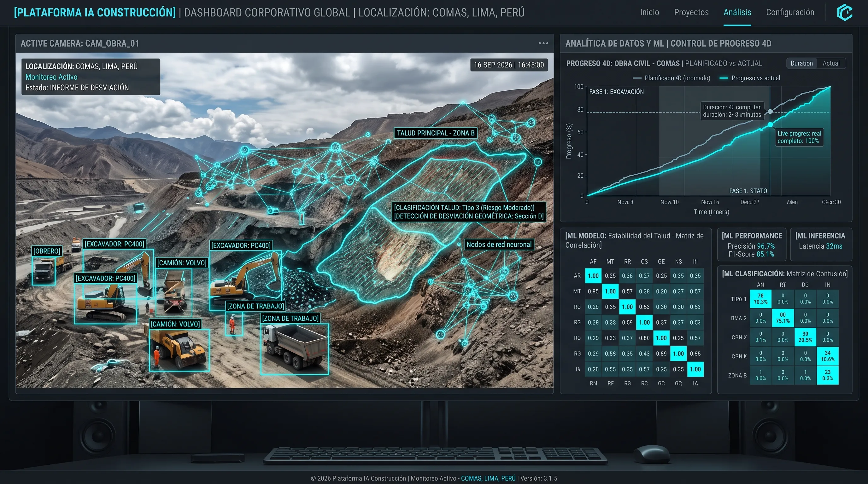The width and height of the screenshot is (868, 484).
Task: Open the camera panel three-dot menu
Action: [x=543, y=43]
